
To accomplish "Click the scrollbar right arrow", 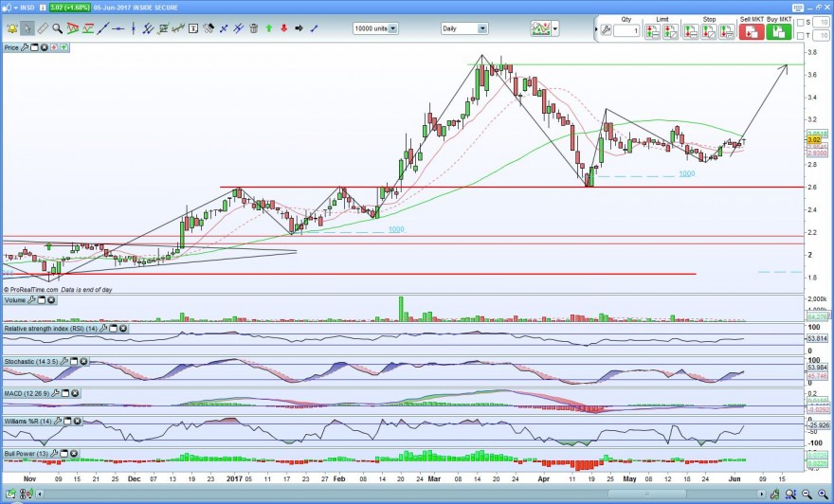I will click(762, 495).
